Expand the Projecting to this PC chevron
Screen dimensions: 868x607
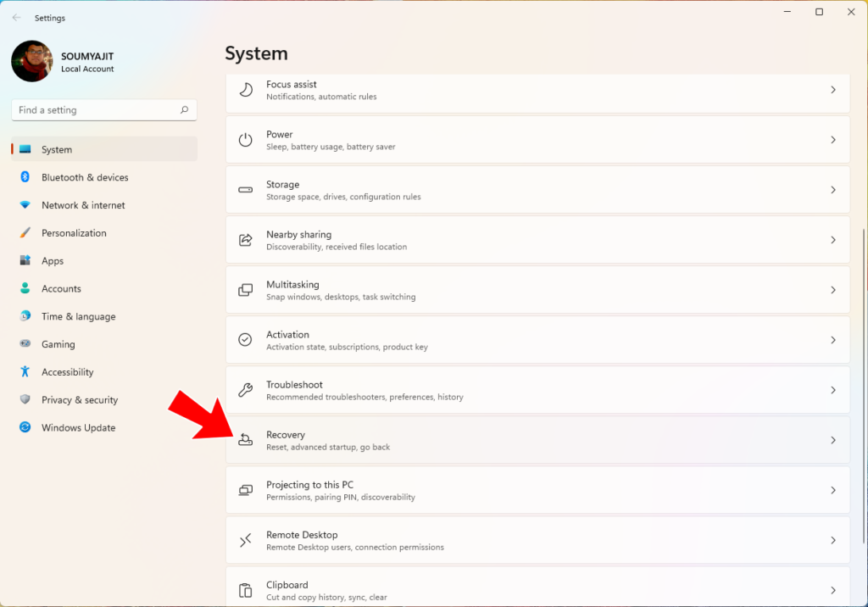(832, 490)
